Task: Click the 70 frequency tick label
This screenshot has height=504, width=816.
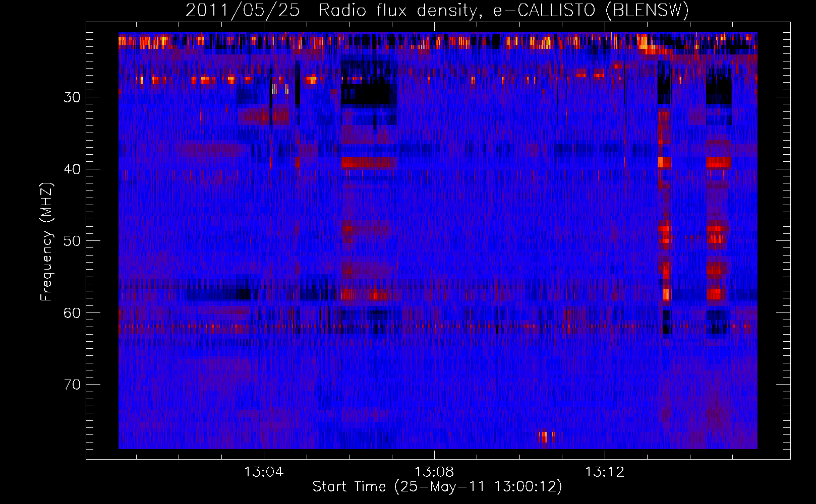Action: coord(72,385)
